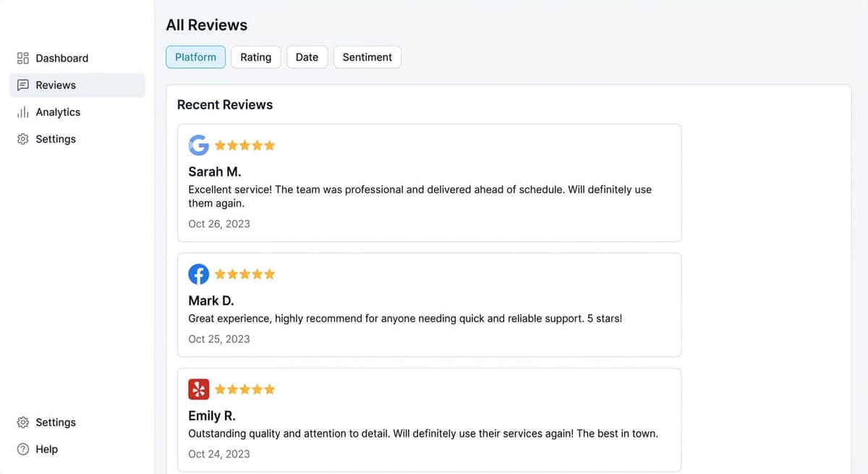Screen dimensions: 868x474
Task: Click the Settings gear icon near sidebar top
Action: [x=22, y=138]
